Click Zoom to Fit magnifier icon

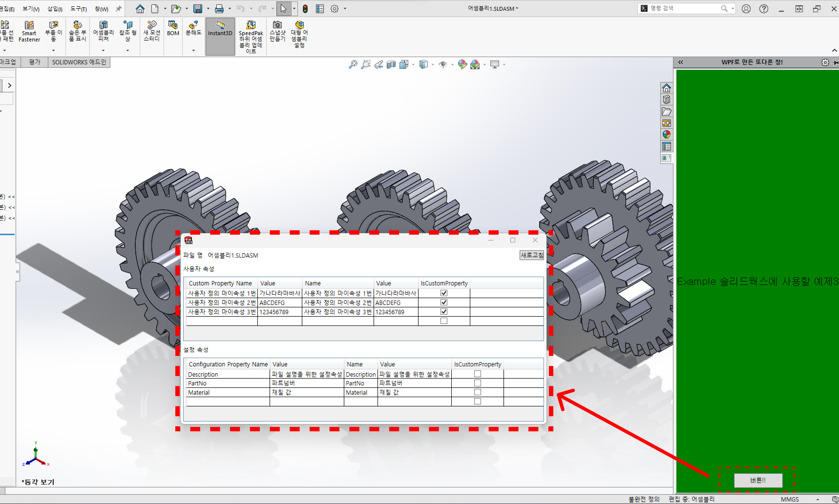[353, 65]
